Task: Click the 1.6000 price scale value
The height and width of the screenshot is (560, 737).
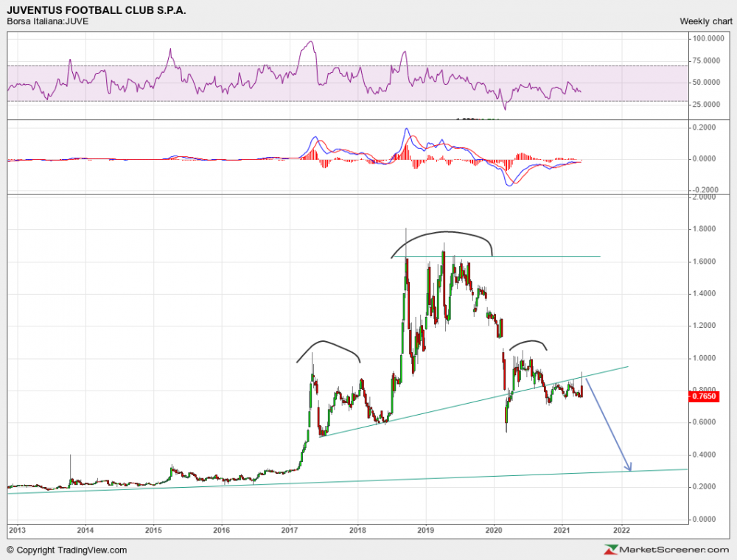Action: [705, 262]
